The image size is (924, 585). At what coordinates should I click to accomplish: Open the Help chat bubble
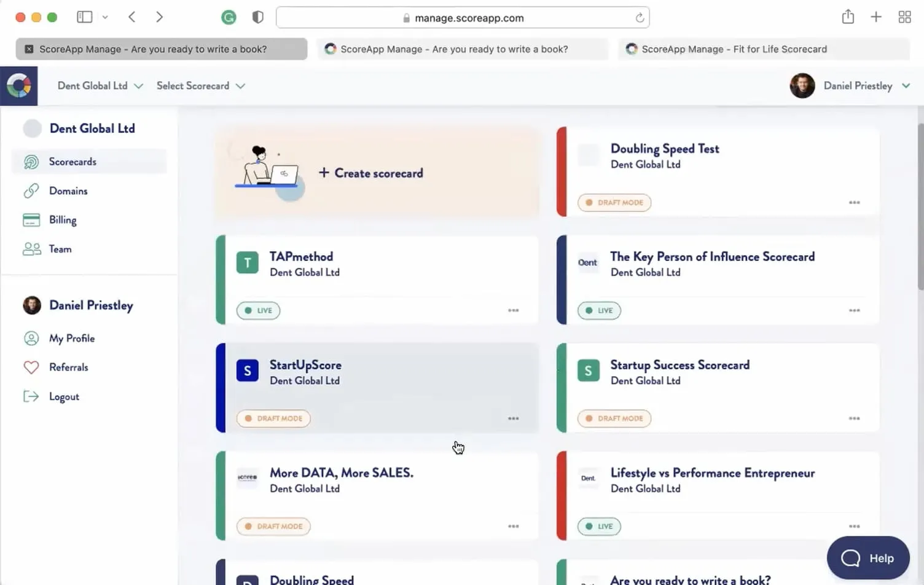pyautogui.click(x=868, y=557)
